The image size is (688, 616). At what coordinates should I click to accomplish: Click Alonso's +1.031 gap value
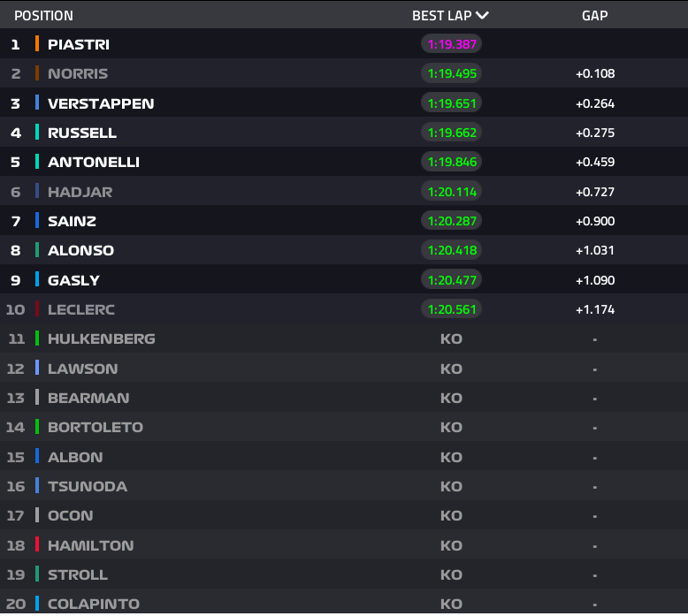coord(594,250)
